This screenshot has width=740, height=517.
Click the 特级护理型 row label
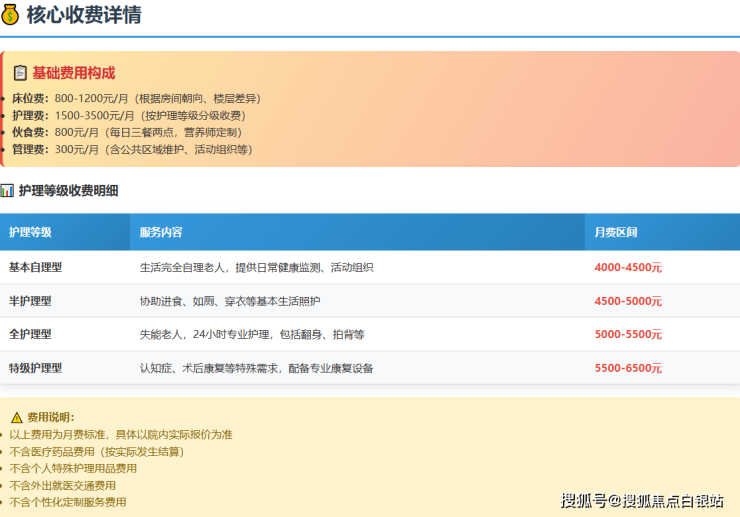(36, 368)
